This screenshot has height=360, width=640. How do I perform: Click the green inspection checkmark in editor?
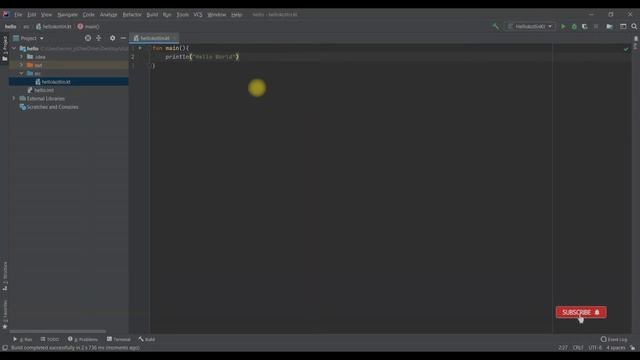pyautogui.click(x=626, y=49)
